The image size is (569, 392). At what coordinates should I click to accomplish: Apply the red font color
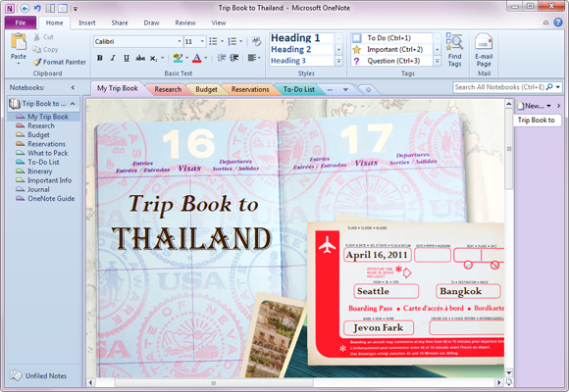coord(196,58)
